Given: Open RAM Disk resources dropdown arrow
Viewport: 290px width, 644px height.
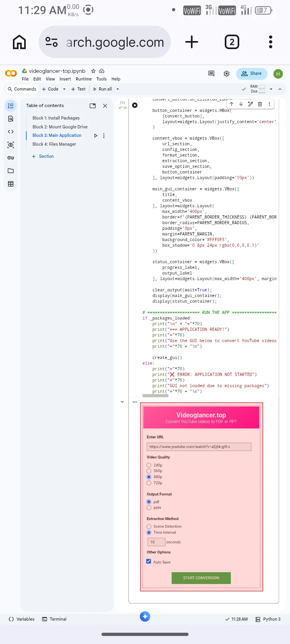Looking at the screenshot, I should coord(271,89).
